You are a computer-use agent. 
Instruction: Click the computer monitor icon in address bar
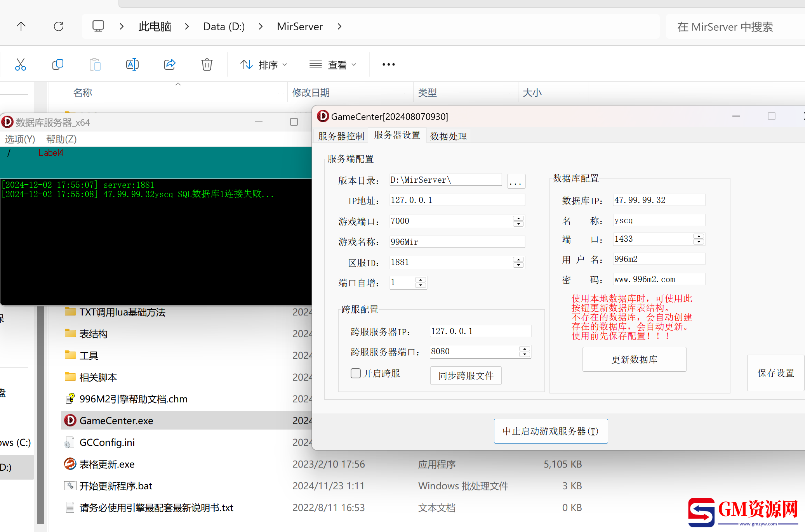click(x=98, y=26)
